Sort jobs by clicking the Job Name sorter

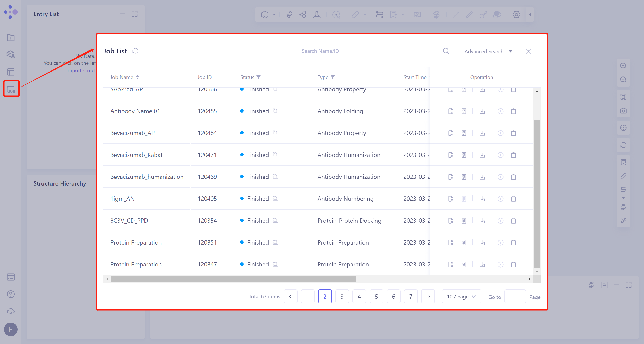[138, 77]
